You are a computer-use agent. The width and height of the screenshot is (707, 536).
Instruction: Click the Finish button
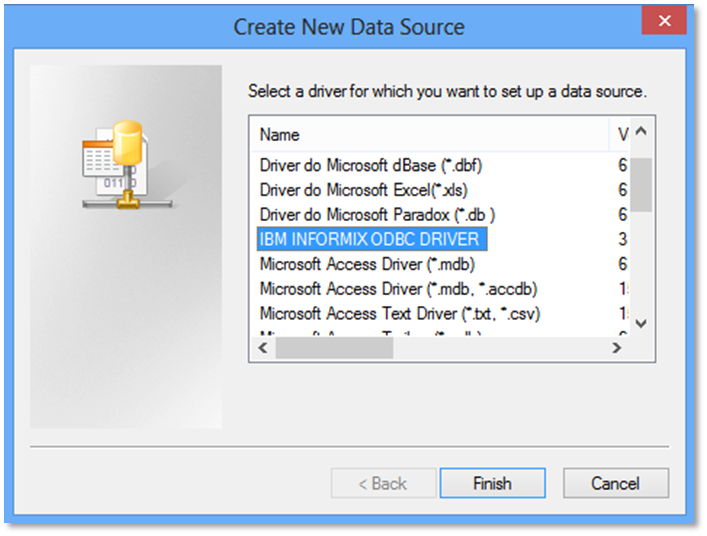point(492,483)
